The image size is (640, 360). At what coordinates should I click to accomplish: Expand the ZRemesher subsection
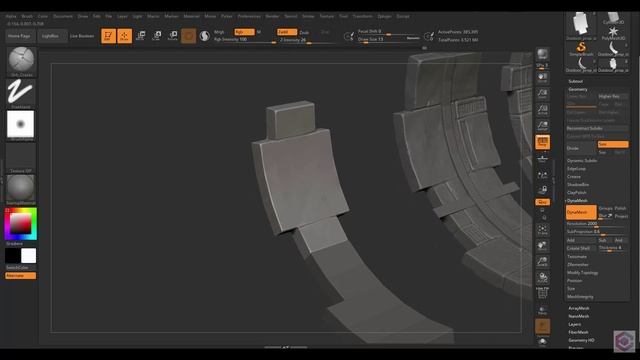578,265
